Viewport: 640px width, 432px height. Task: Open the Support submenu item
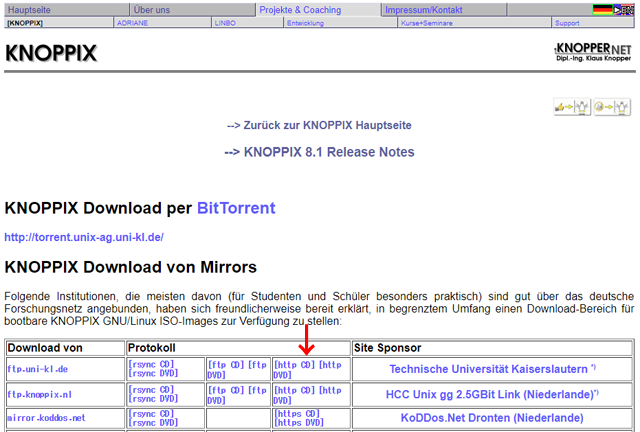pos(567,23)
